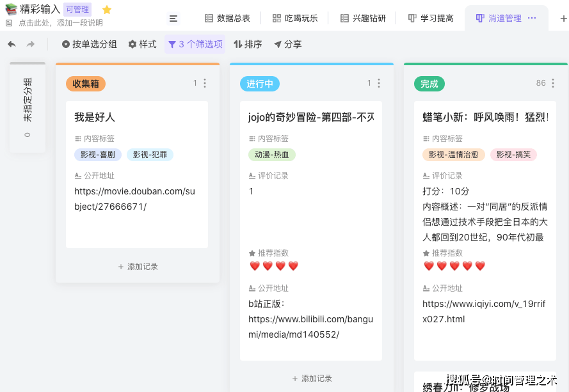Open the hamburger view list menu
The height and width of the screenshot is (392, 569).
[x=173, y=19]
